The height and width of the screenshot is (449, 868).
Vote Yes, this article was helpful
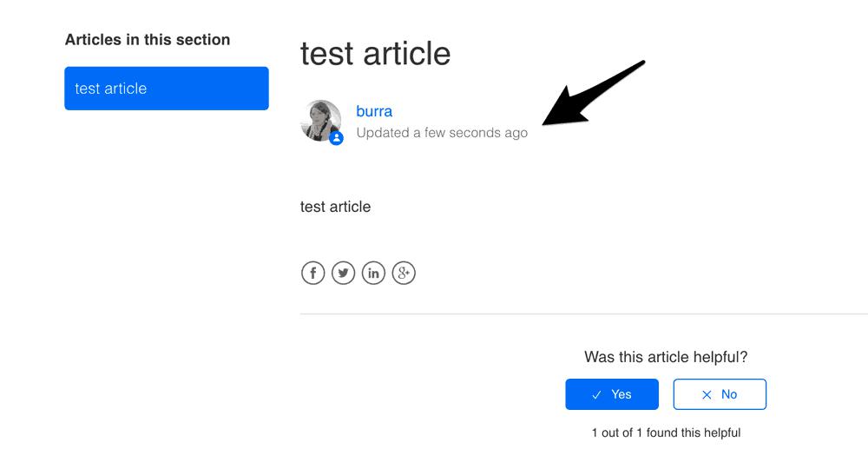[x=612, y=394]
